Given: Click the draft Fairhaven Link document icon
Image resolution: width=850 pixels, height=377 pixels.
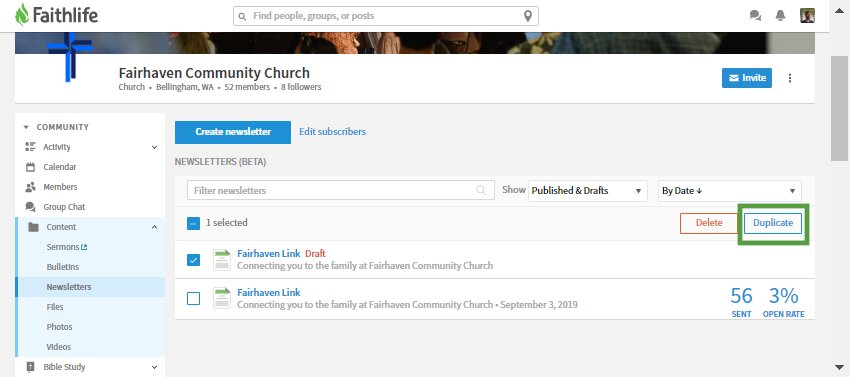Looking at the screenshot, I should pyautogui.click(x=222, y=260).
